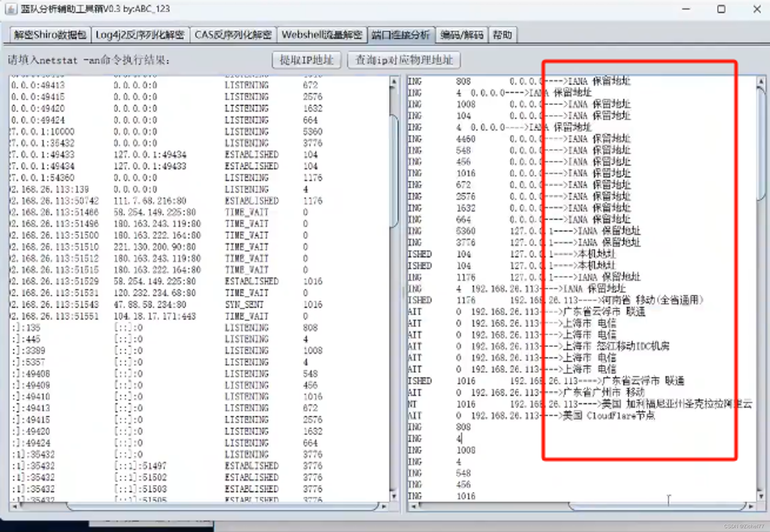This screenshot has height=532, width=770.
Task: Click PID 5360 in the left pane
Action: [312, 132]
